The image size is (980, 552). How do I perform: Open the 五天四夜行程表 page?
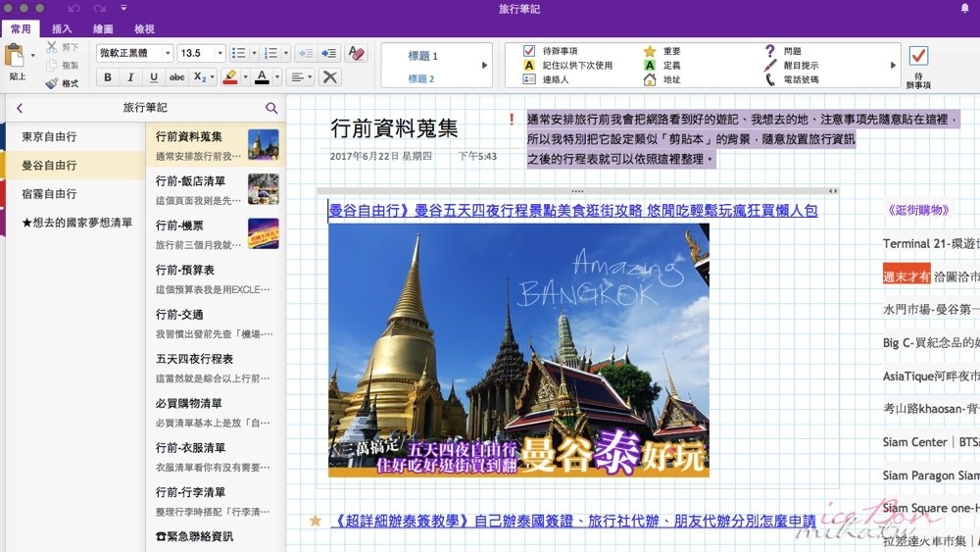click(x=216, y=367)
